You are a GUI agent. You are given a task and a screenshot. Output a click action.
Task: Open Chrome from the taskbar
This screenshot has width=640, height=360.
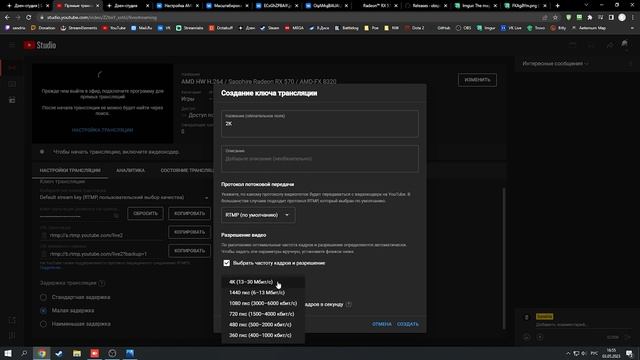(42, 353)
